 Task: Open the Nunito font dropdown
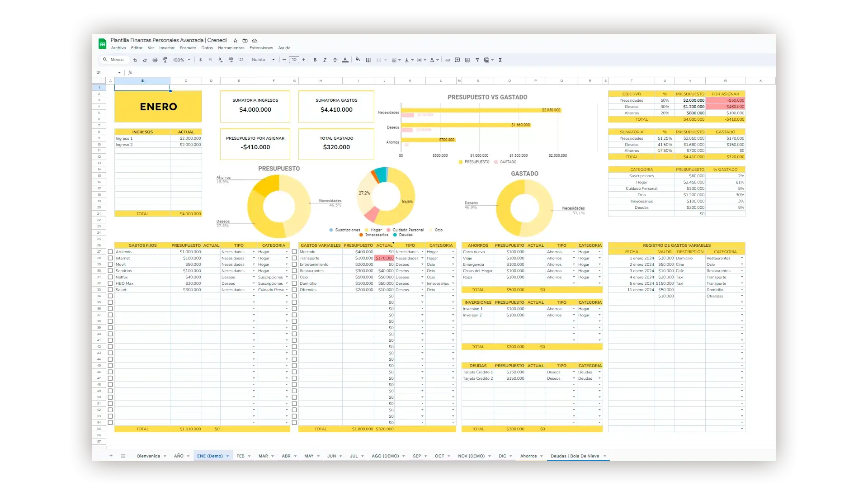pyautogui.click(x=263, y=60)
